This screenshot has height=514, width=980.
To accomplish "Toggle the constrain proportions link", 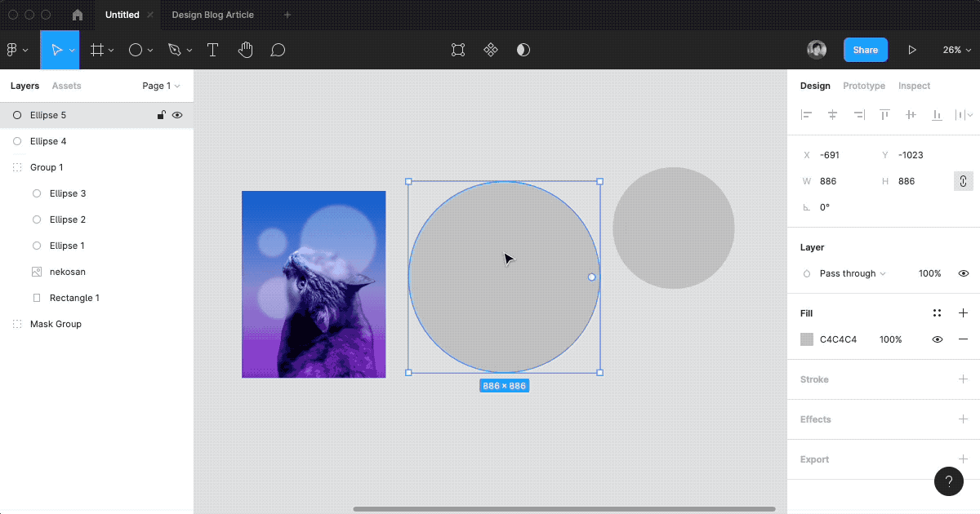I will click(x=963, y=180).
